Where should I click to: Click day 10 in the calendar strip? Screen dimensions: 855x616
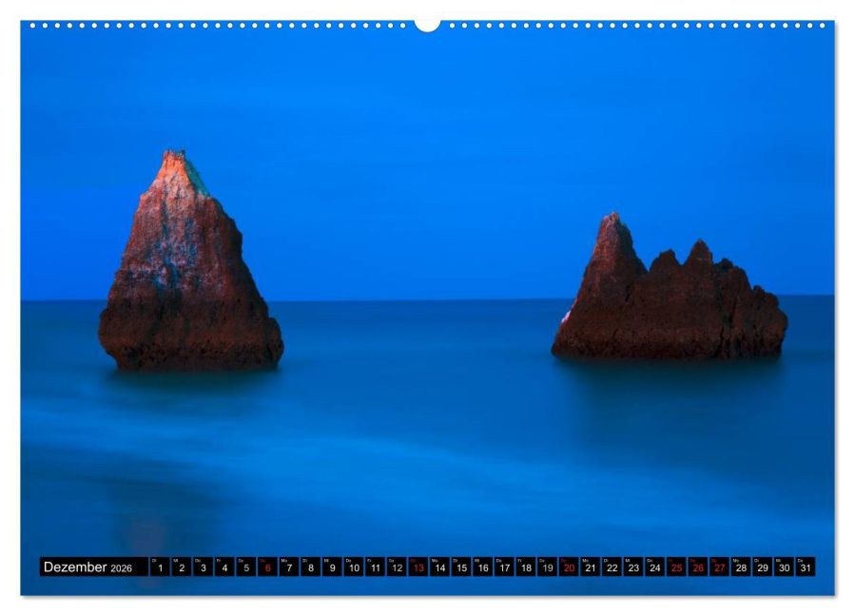tap(354, 567)
